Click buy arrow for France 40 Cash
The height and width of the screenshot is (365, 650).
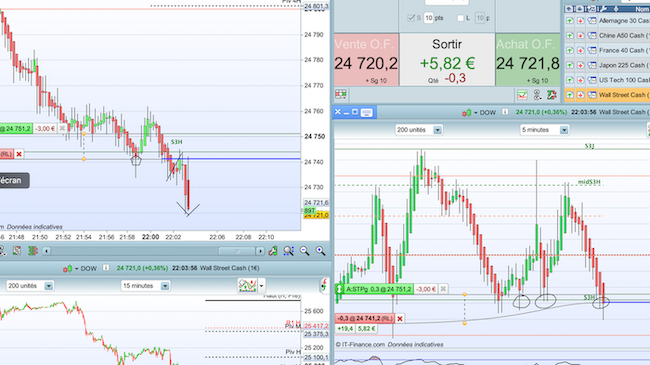point(570,51)
